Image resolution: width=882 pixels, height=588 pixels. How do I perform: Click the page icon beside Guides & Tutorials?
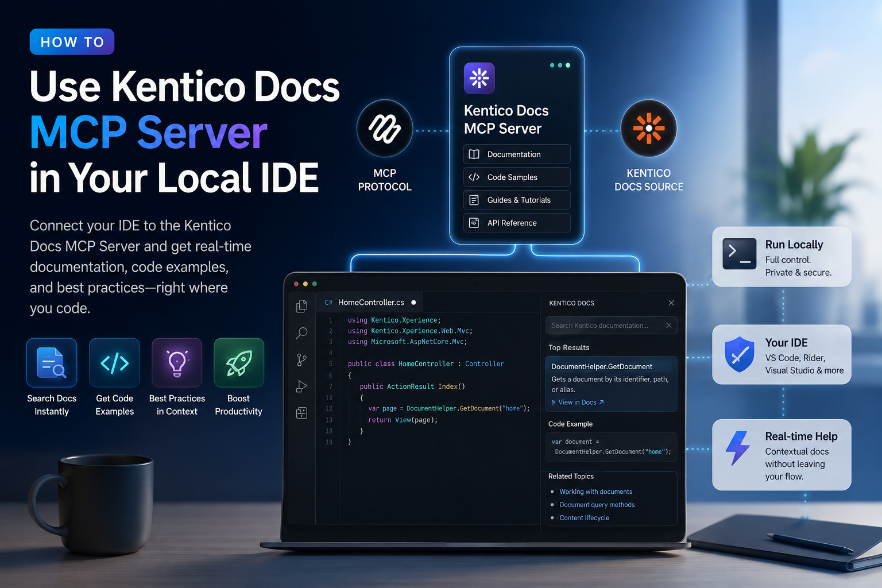point(474,200)
